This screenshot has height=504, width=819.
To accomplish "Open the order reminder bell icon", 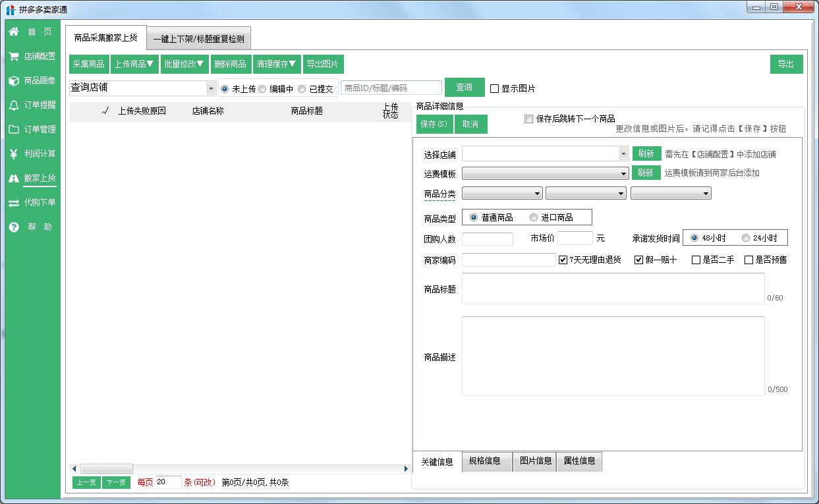I will 14,105.
